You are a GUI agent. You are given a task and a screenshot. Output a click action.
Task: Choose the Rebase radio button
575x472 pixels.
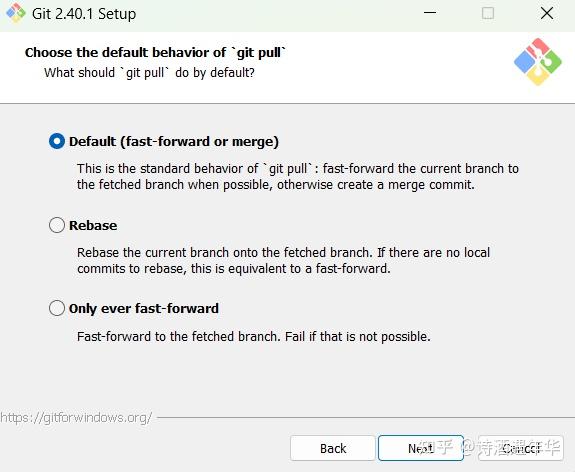(x=57, y=225)
